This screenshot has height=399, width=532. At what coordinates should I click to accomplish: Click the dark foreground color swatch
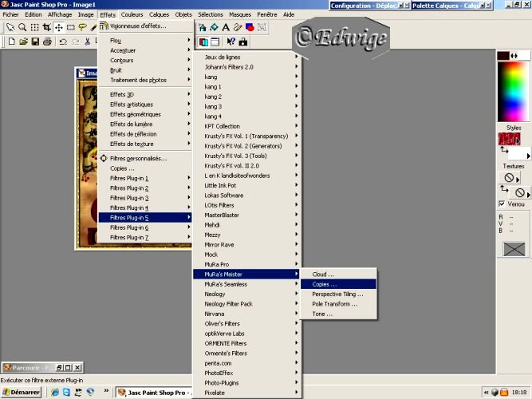[x=503, y=56]
